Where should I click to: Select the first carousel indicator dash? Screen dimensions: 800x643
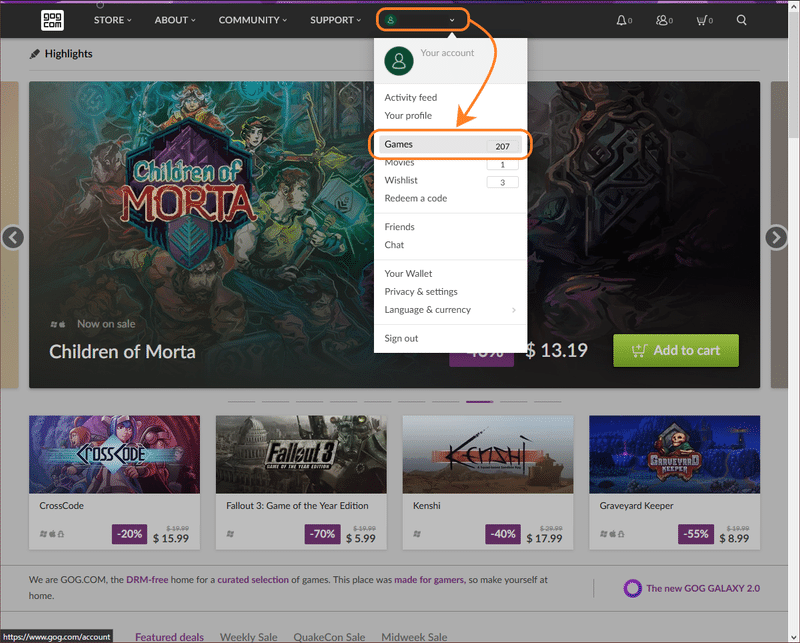point(241,402)
